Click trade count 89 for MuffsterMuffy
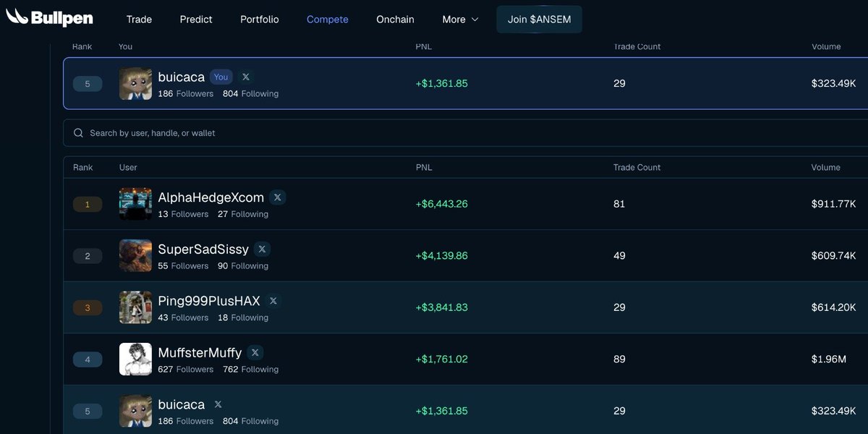 (x=619, y=359)
